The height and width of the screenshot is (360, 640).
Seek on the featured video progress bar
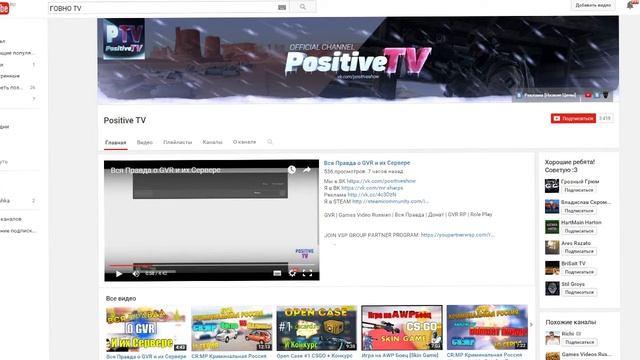(x=211, y=265)
